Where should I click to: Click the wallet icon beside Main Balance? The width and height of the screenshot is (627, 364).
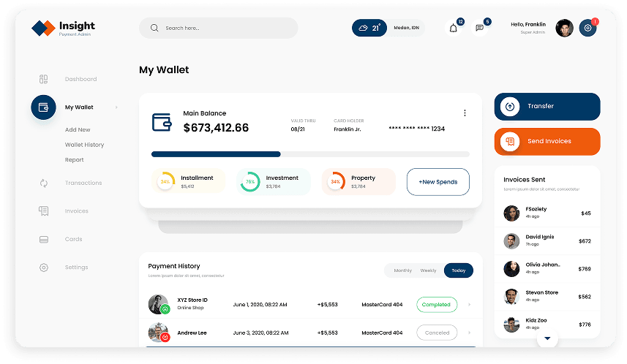[x=162, y=122]
